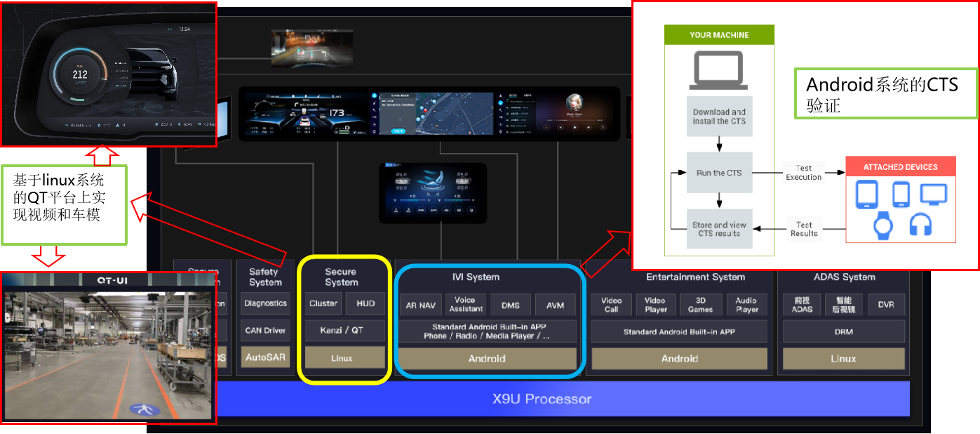980x434 pixels.
Task: Click the Store and view CTS results box
Action: coord(719,229)
